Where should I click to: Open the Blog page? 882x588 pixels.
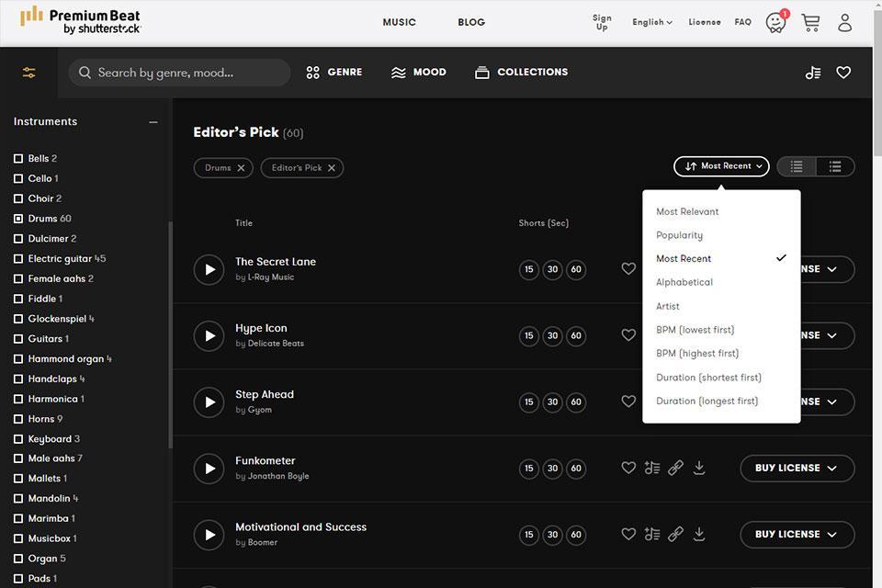click(x=471, y=22)
